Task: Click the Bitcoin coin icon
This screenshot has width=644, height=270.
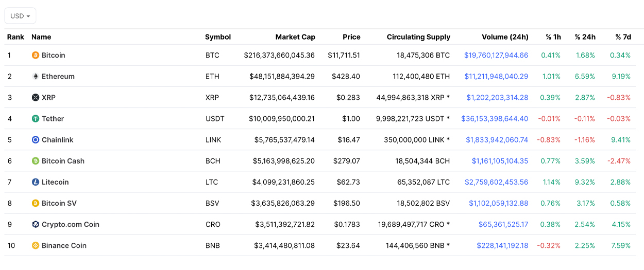Action: tap(36, 55)
